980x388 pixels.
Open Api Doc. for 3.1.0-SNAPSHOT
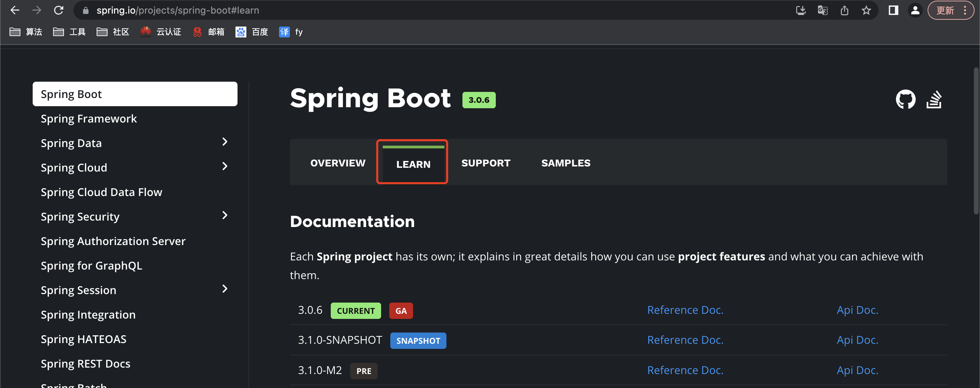pyautogui.click(x=857, y=340)
